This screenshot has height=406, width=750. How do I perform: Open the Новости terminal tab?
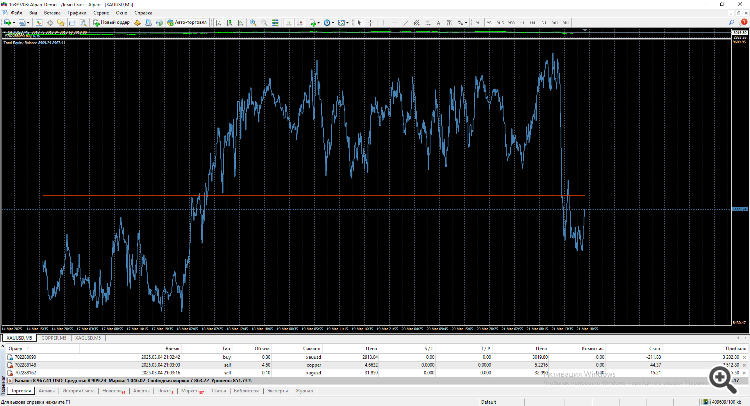tap(113, 391)
